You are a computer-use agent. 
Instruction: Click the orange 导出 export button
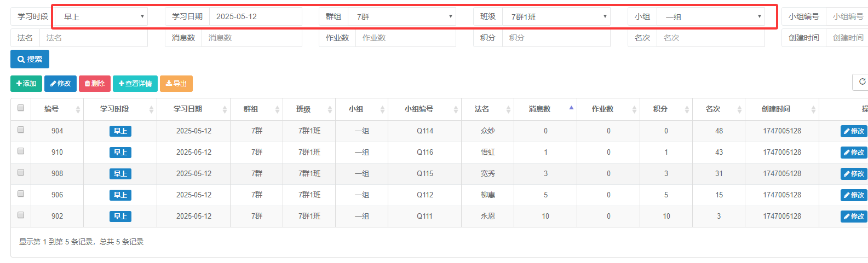176,84
